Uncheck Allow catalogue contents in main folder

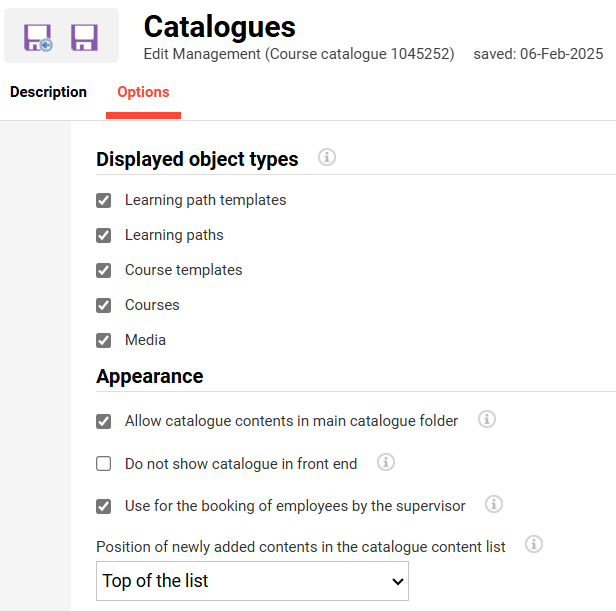[x=104, y=421]
